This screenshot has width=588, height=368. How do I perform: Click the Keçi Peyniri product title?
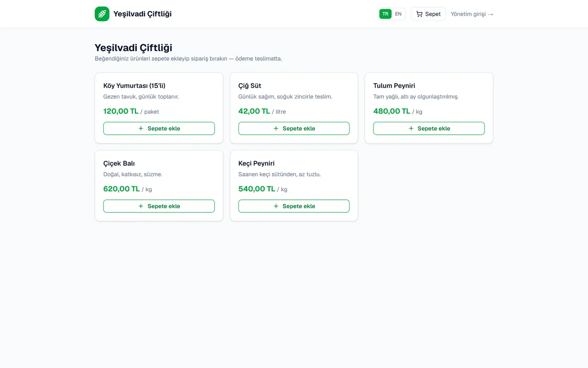[256, 163]
